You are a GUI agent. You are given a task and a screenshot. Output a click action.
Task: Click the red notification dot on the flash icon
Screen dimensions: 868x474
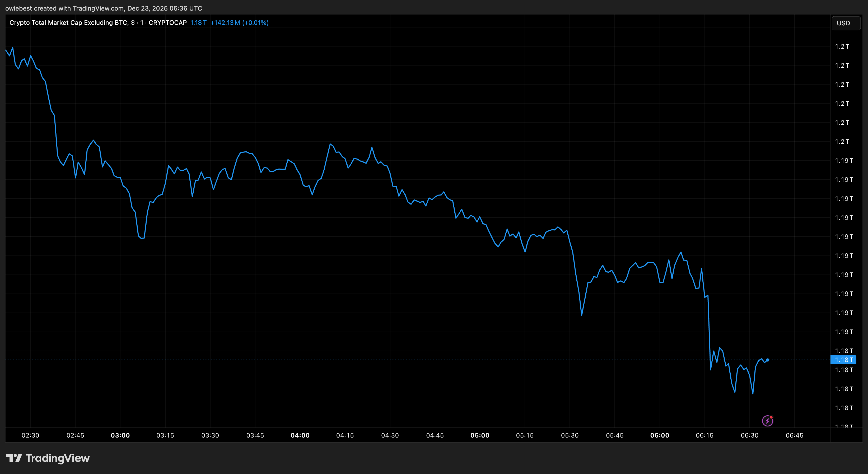tap(771, 417)
